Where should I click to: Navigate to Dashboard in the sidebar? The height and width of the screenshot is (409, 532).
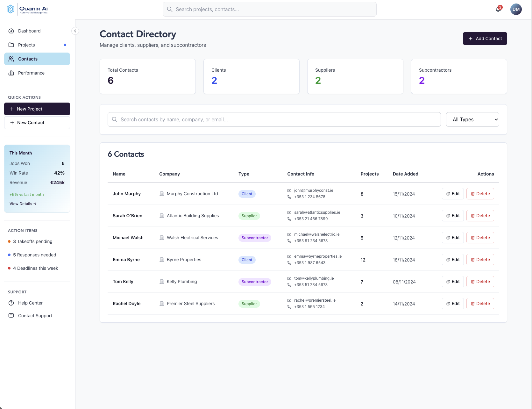(29, 31)
